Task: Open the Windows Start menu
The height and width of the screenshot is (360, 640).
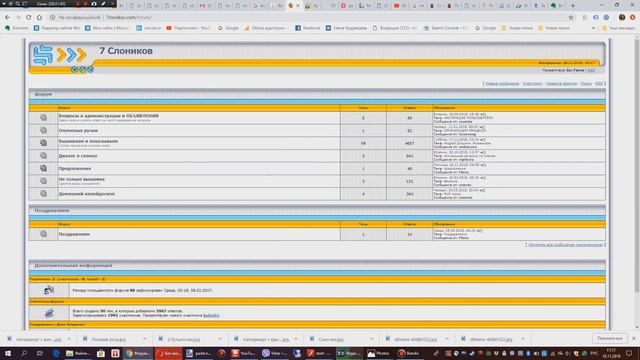Action: click(7, 353)
